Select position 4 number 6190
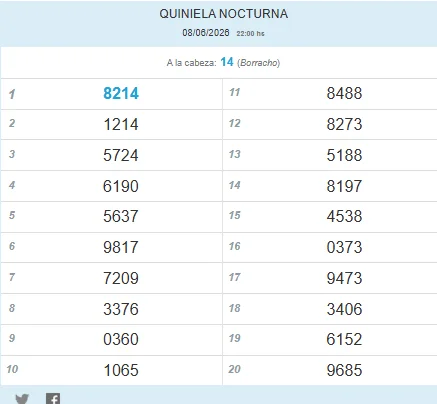Viewport: 437px width, 404px height. click(121, 186)
